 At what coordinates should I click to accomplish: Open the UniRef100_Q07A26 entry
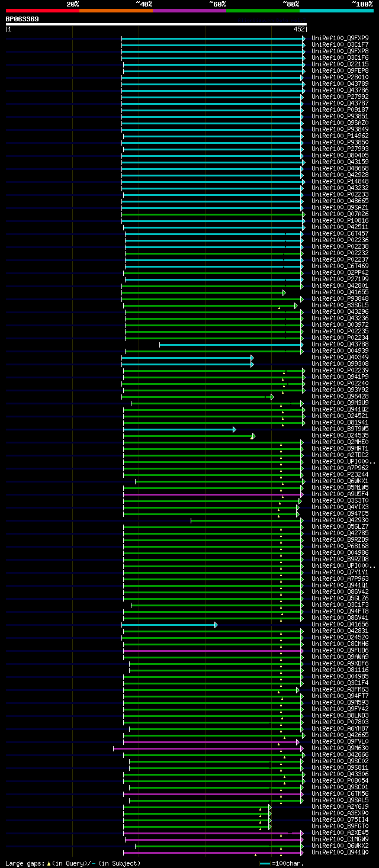(340, 214)
